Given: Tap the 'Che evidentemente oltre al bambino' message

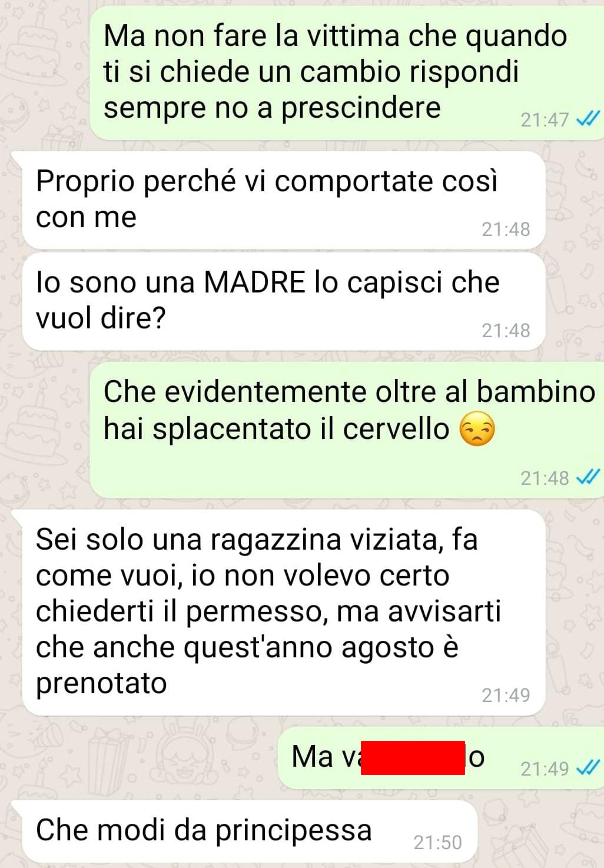Looking at the screenshot, I should point(347,430).
